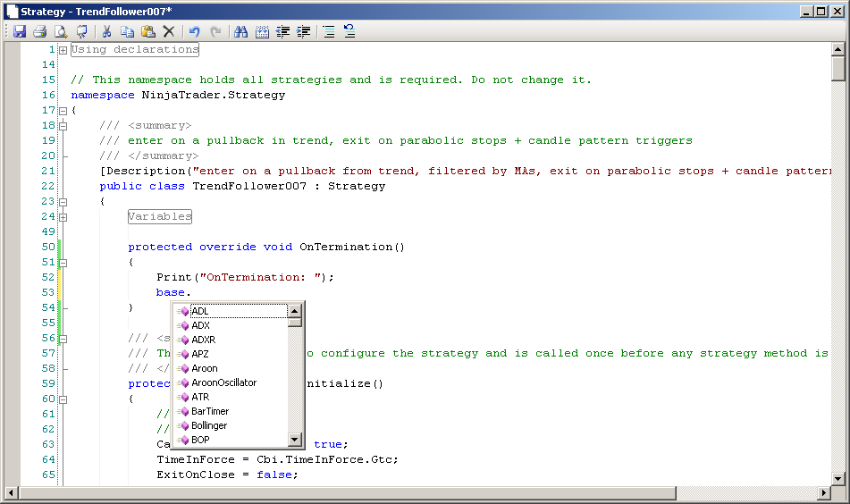Click 'TimeInForce' at start of line 64
The width and height of the screenshot is (850, 504).
coord(196,459)
